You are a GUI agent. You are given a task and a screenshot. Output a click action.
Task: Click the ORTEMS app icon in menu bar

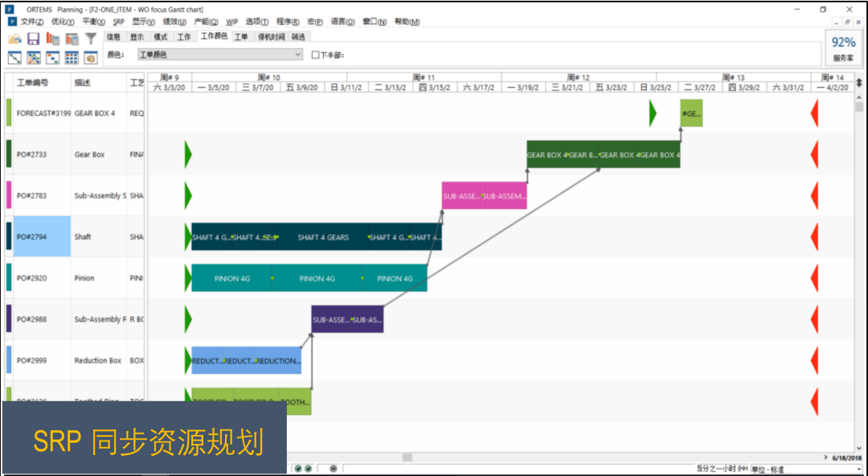click(12, 22)
